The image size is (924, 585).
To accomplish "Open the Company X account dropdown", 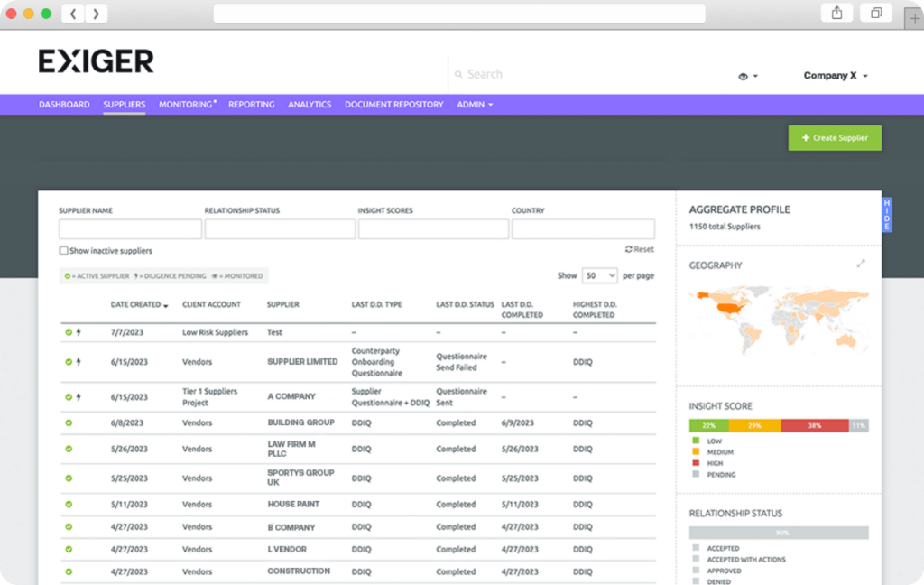I will point(836,76).
